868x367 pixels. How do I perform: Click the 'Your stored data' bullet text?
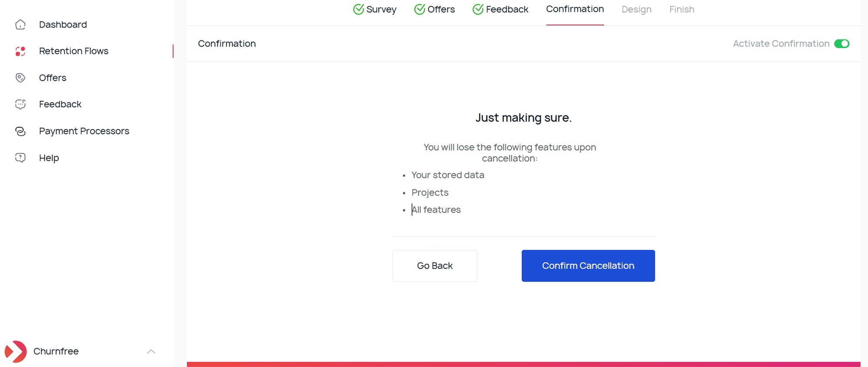point(447,175)
